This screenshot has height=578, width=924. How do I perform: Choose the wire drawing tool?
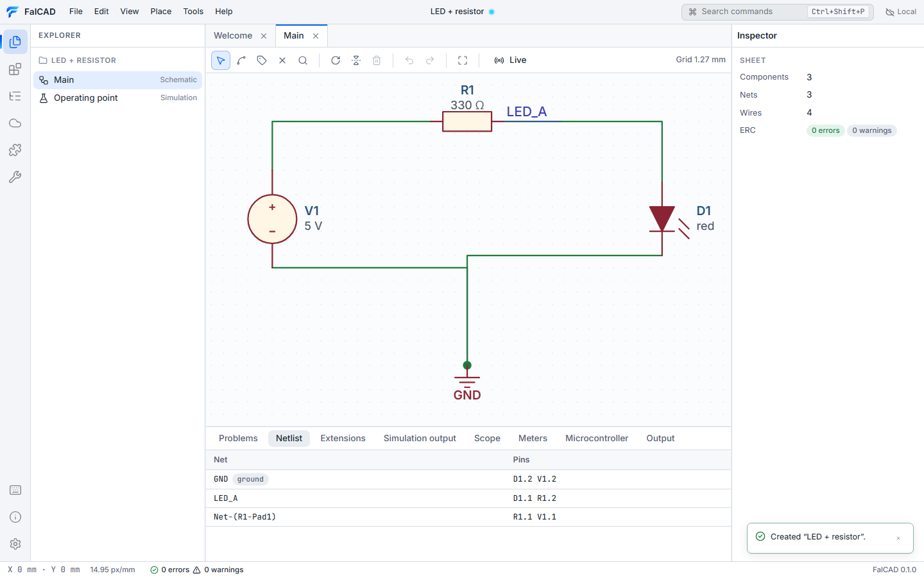click(x=241, y=60)
